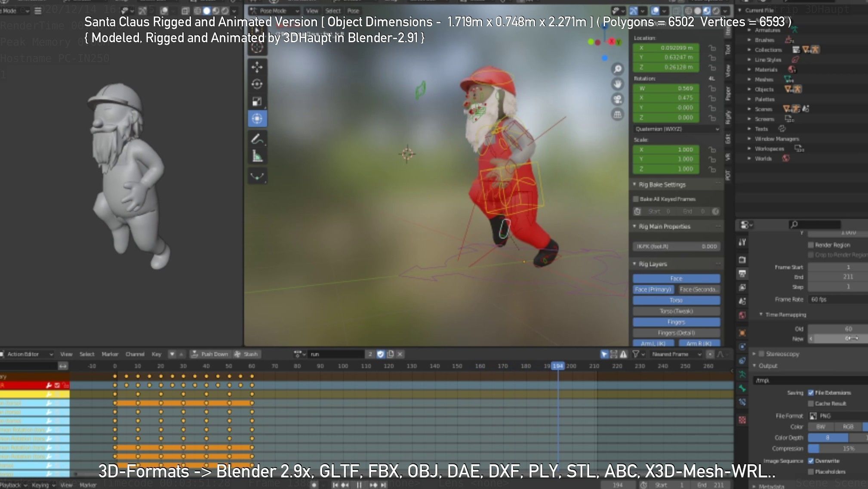
Task: Lock the Location X value
Action: (x=712, y=48)
